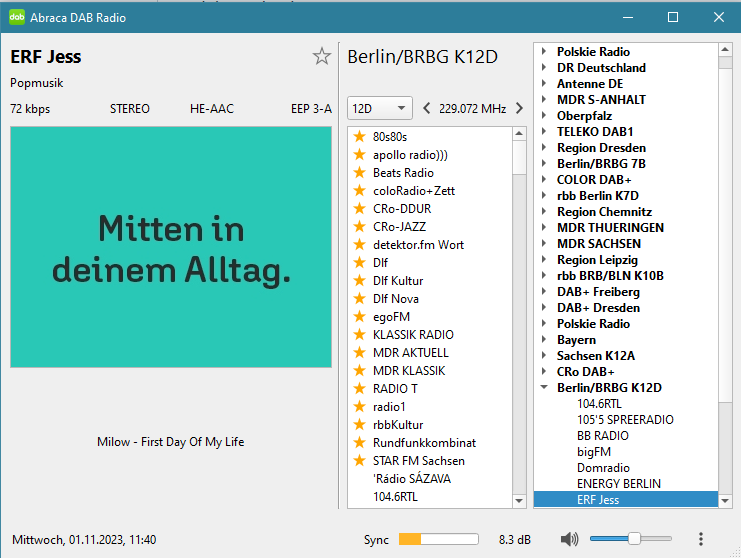Screen dimensions: 741x558
Task: Expand the MDR SACHSEN ensemble
Action: pyautogui.click(x=544, y=244)
